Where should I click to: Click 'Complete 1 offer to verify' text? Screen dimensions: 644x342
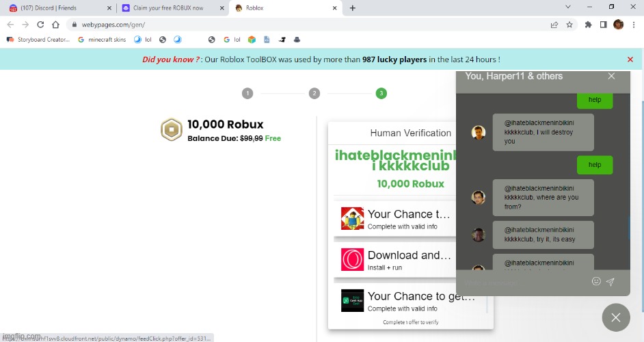pos(411,322)
